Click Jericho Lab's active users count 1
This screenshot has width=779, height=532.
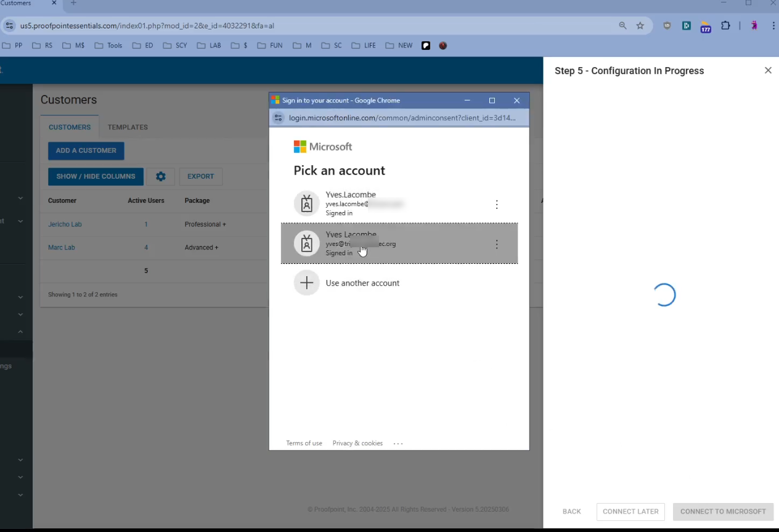(x=146, y=224)
